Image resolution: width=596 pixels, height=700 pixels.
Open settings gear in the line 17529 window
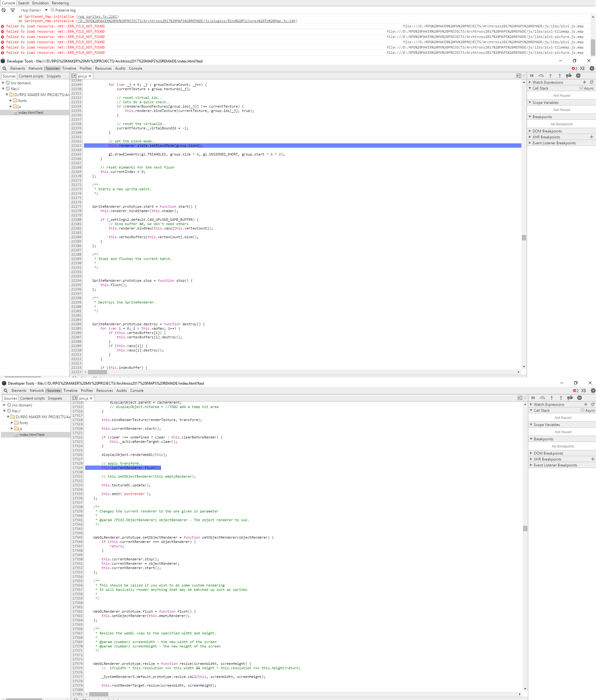(x=593, y=391)
